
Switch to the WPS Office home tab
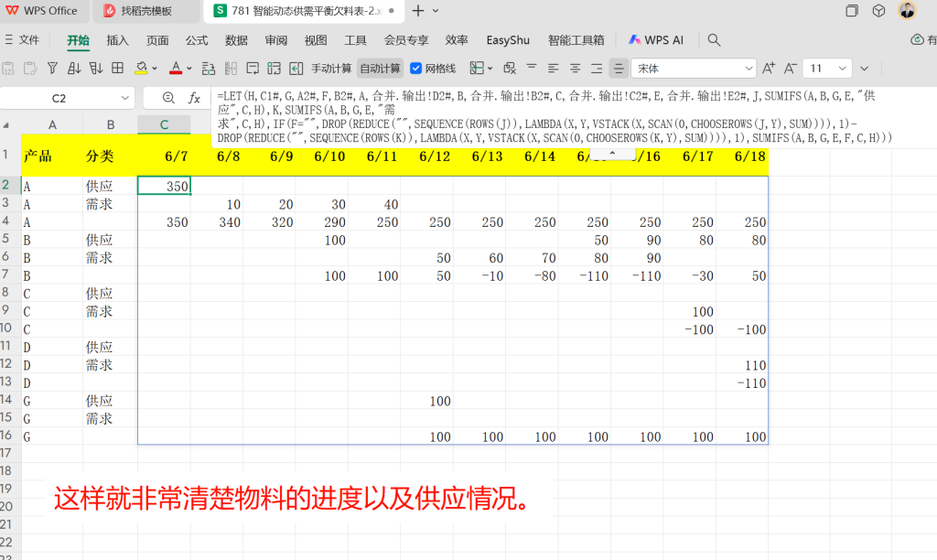tap(42, 11)
